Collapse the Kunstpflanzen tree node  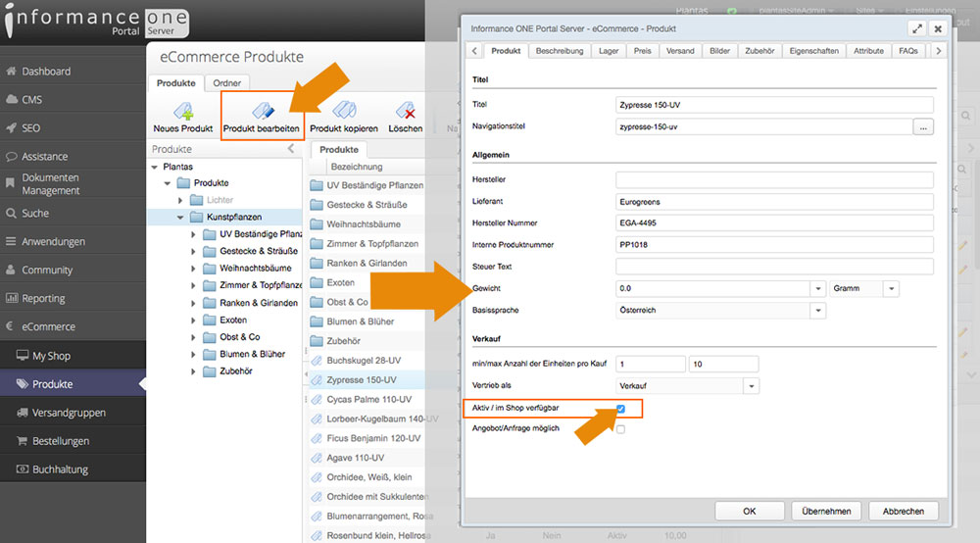tap(180, 218)
